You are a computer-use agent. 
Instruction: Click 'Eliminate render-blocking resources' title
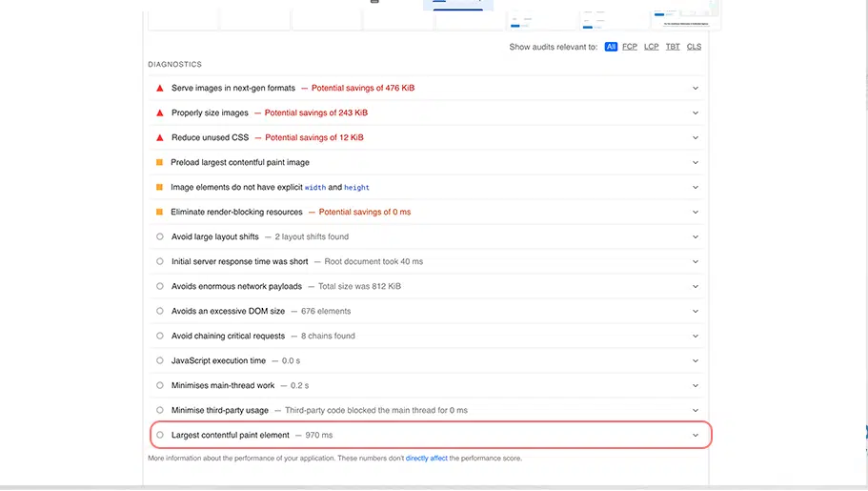pos(236,212)
